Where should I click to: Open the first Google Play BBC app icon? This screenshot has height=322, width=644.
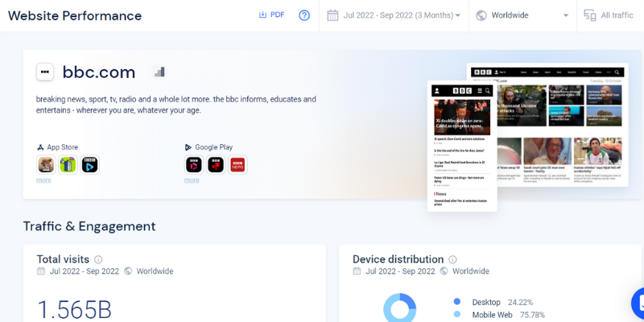194,165
